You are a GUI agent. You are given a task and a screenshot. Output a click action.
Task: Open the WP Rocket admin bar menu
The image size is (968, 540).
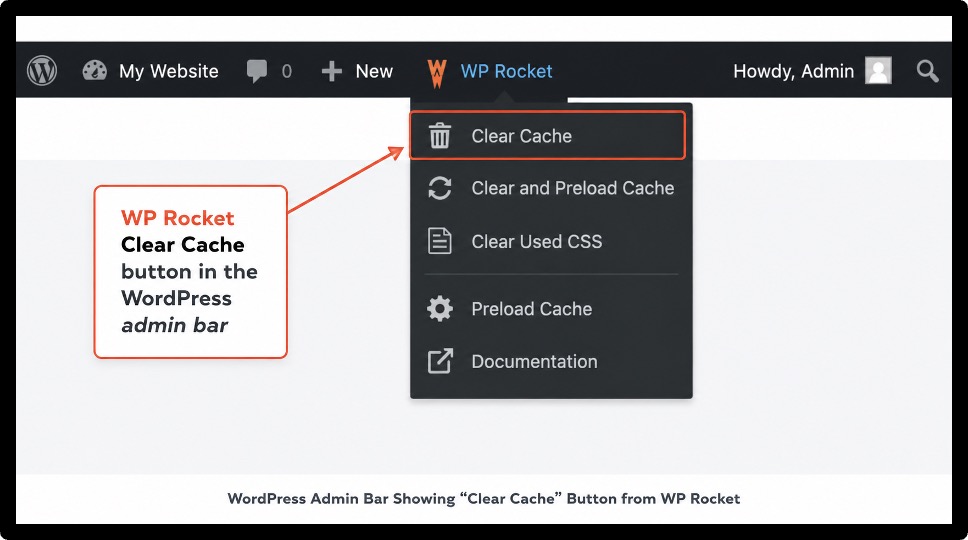(x=506, y=71)
